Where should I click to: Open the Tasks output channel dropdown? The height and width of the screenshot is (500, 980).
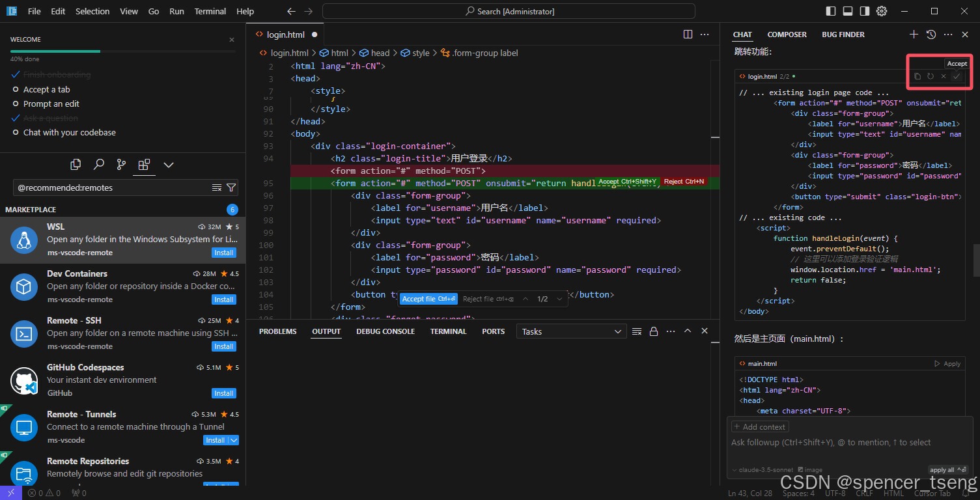(x=572, y=331)
